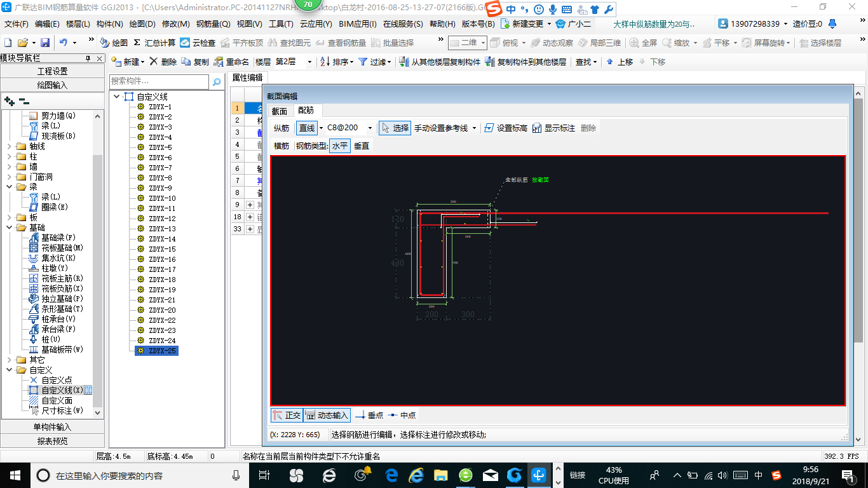This screenshot has width=868, height=488.
Task: Open the 楼层 第2层 floor dropdown
Action: [x=309, y=62]
